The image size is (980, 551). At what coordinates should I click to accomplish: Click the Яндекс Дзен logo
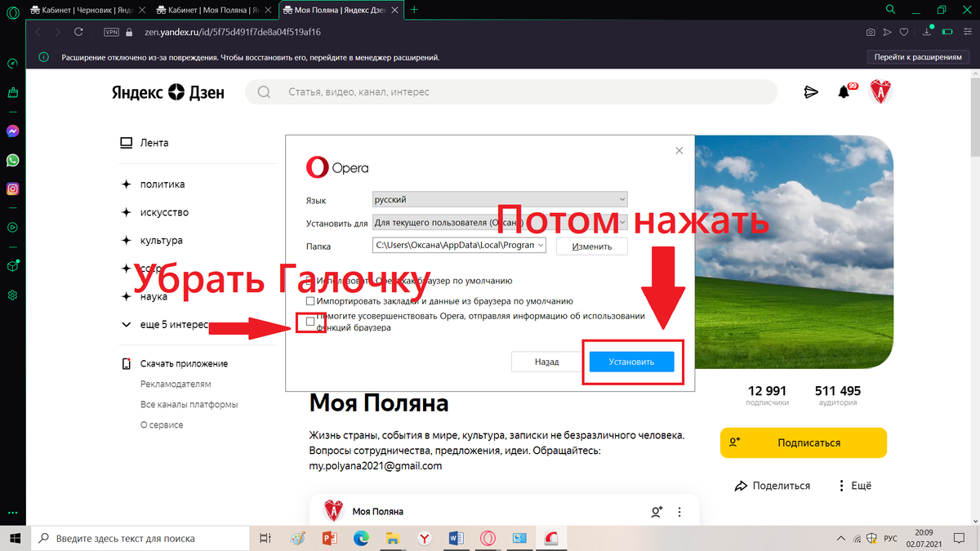coord(167,92)
